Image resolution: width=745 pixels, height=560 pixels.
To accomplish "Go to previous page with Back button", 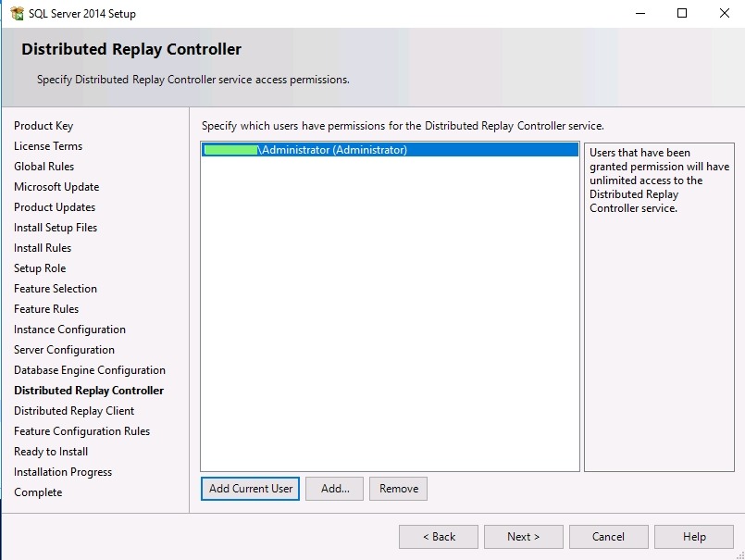I will tap(439, 537).
